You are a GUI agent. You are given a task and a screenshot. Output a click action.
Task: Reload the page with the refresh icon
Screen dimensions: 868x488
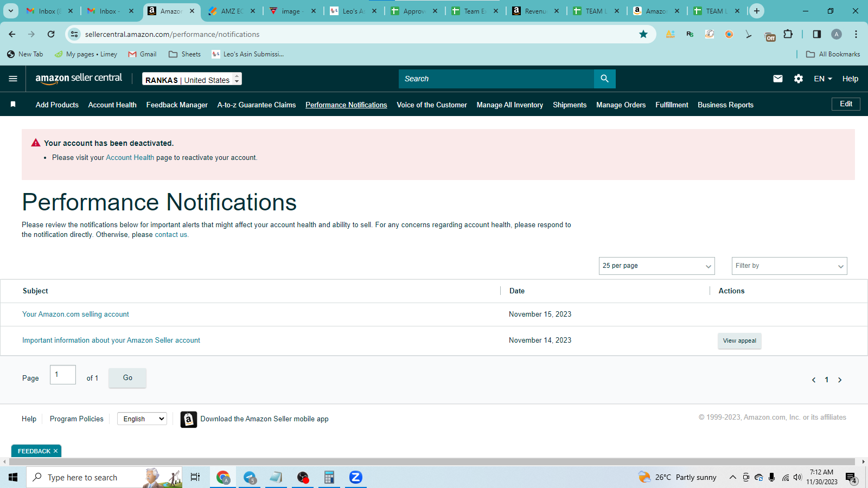pos(51,34)
